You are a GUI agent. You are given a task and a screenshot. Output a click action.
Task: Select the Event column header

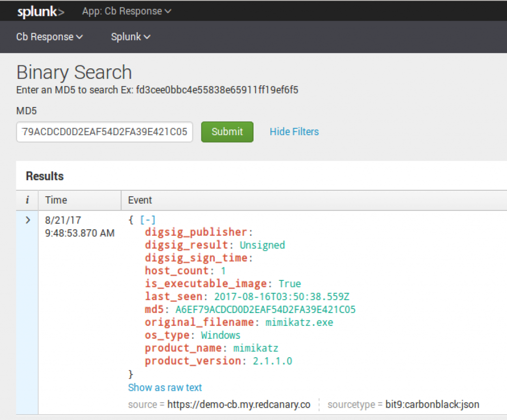pyautogui.click(x=140, y=200)
